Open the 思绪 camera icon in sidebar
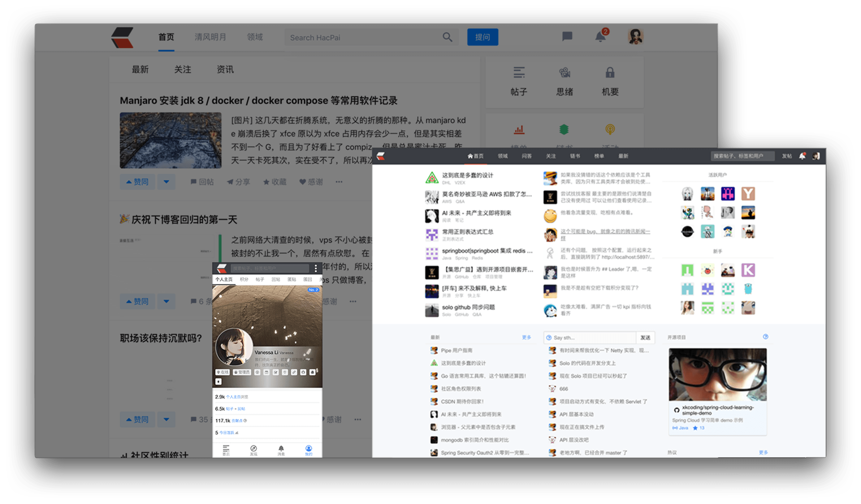This screenshot has height=504, width=861. pos(565,73)
